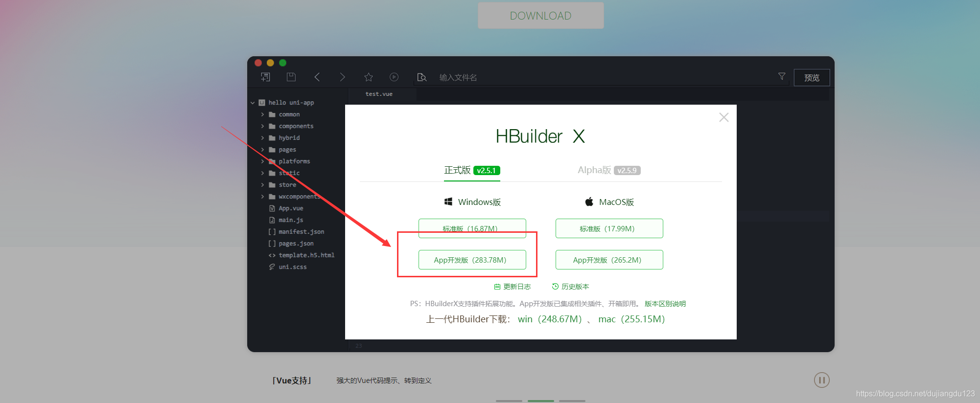The height and width of the screenshot is (403, 980).
Task: Click the filter funnel icon
Action: click(782, 76)
